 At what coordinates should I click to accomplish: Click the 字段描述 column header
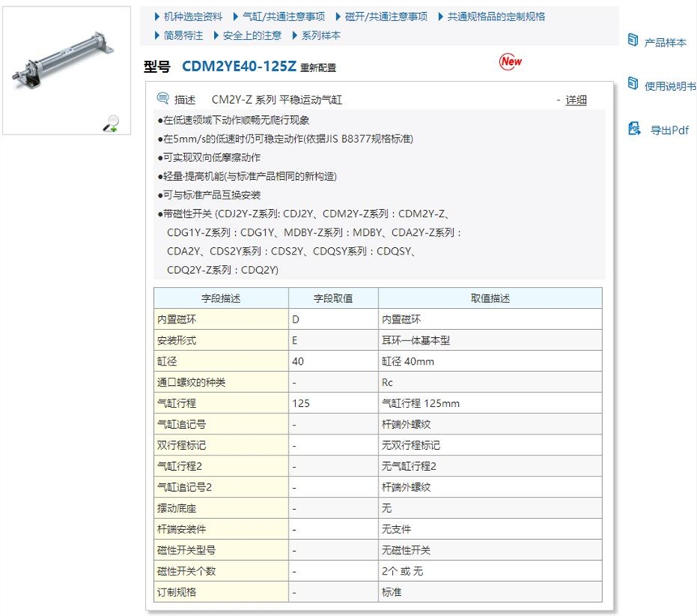pyautogui.click(x=221, y=298)
